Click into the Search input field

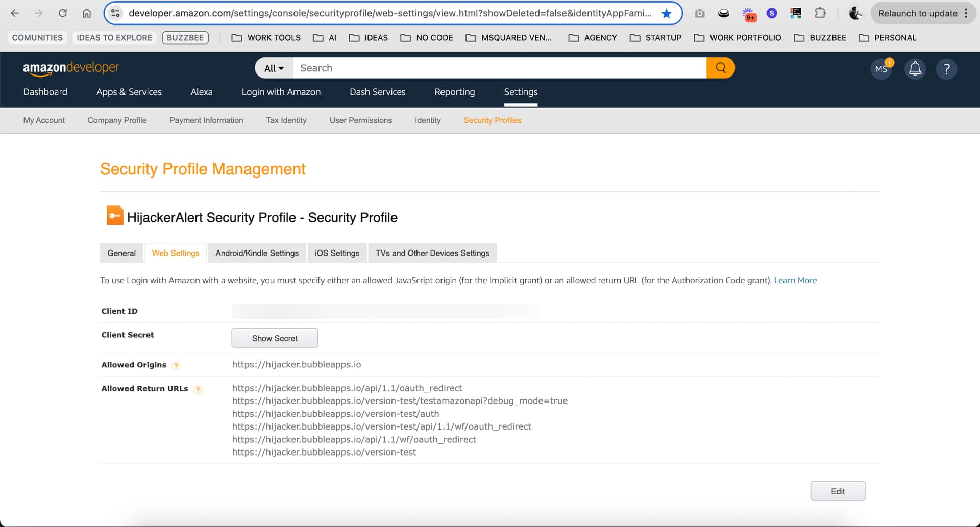[500, 68]
